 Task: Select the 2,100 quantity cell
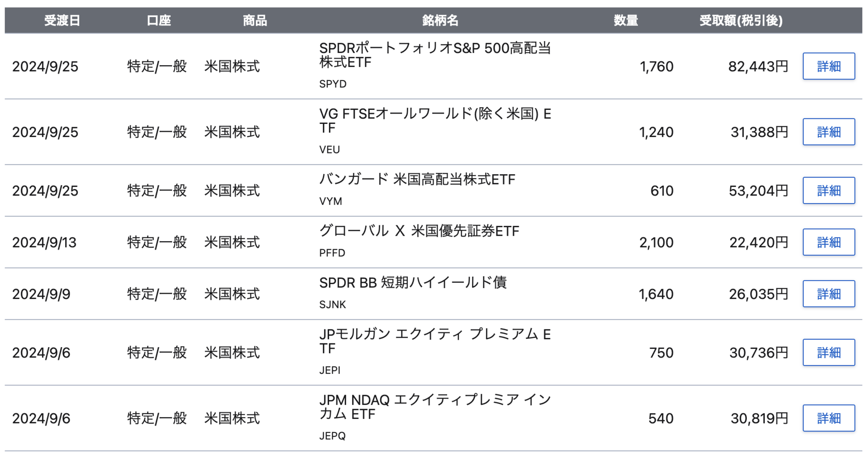point(656,243)
